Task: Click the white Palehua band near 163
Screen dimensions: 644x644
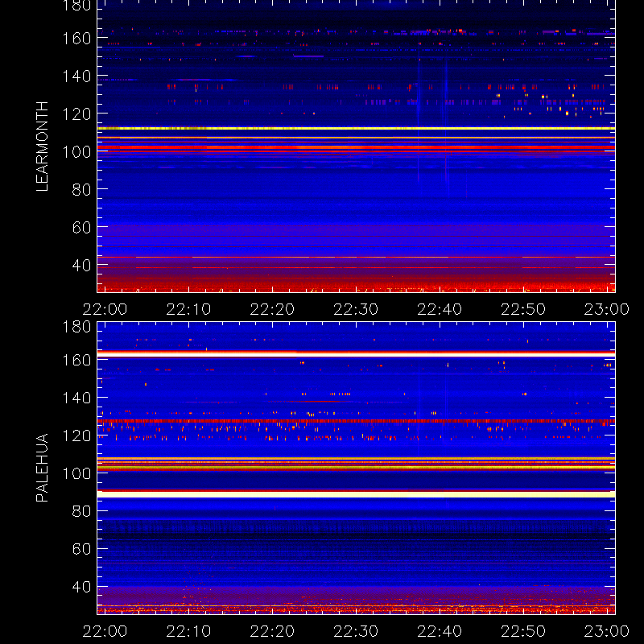Action: pyautogui.click(x=356, y=353)
